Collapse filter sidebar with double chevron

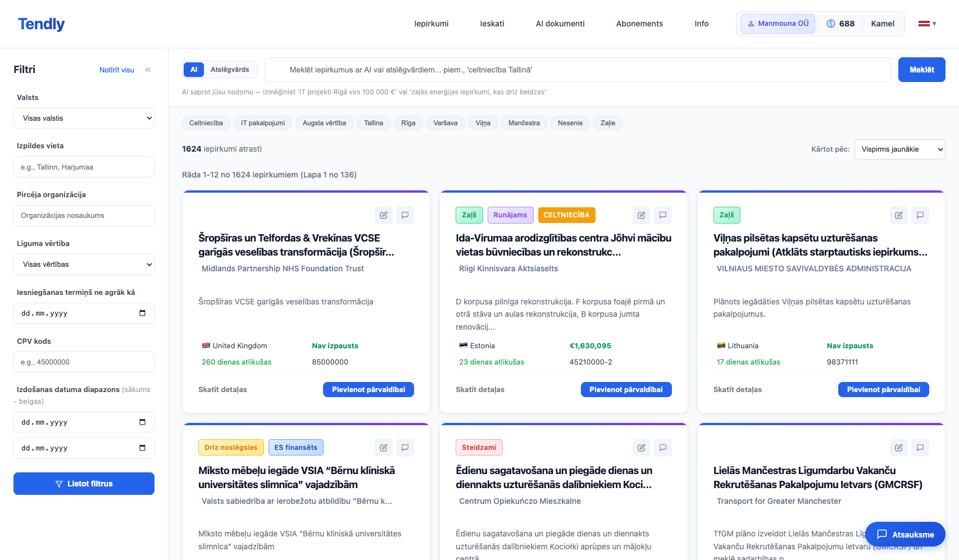pyautogui.click(x=148, y=70)
